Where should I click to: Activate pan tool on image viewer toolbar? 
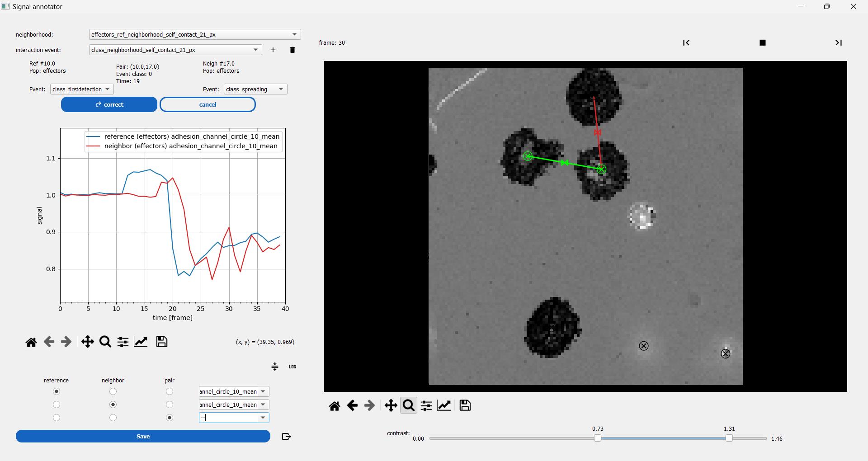coord(391,405)
